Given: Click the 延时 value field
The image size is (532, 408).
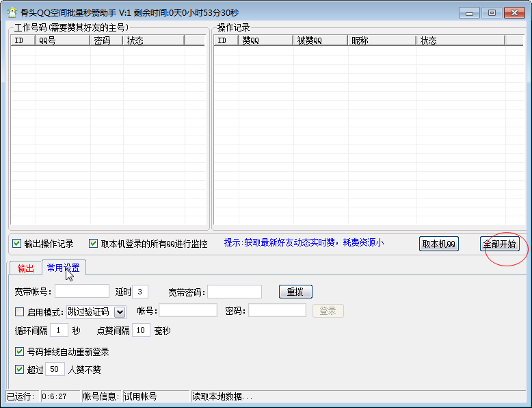Looking at the screenshot, I should (139, 292).
